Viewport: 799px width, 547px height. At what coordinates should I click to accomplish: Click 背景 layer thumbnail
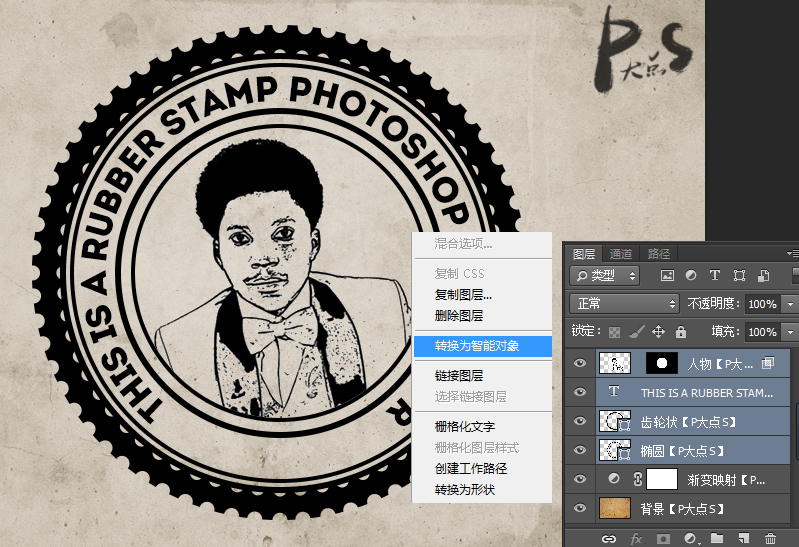point(615,508)
